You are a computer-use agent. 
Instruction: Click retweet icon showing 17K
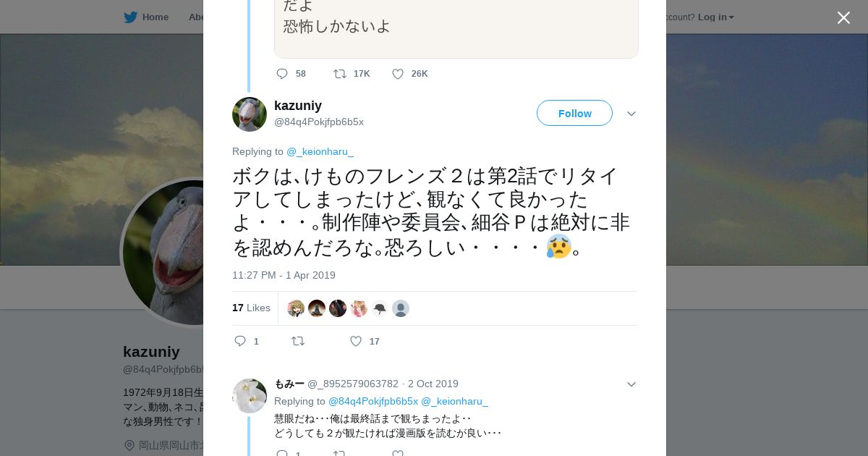(339, 74)
